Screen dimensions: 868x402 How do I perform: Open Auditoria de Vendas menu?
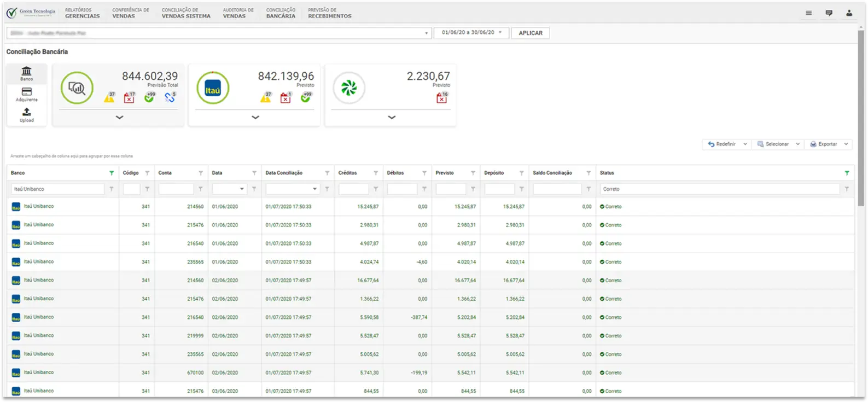click(x=238, y=13)
